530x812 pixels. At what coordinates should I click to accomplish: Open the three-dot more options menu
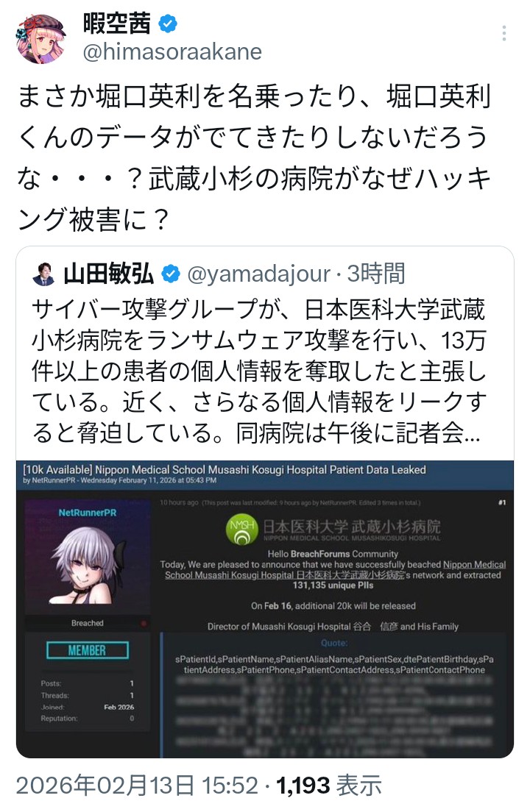[x=504, y=33]
